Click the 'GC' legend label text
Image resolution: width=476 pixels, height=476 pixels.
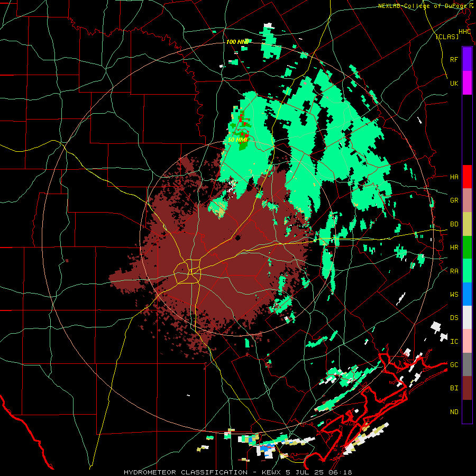454,365
